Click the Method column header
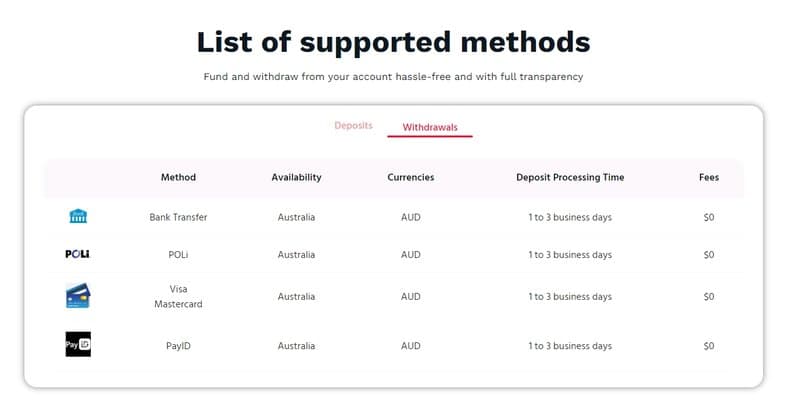The width and height of the screenshot is (800, 406). (x=179, y=177)
